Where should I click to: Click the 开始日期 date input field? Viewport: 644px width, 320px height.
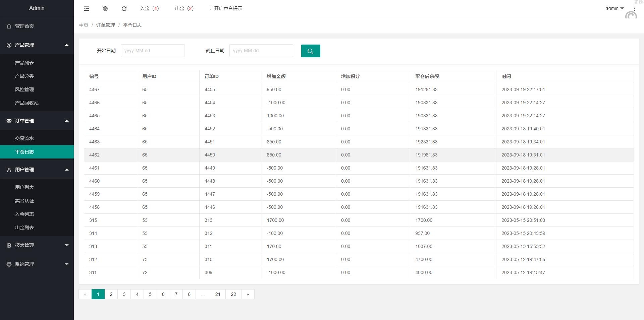coord(152,51)
